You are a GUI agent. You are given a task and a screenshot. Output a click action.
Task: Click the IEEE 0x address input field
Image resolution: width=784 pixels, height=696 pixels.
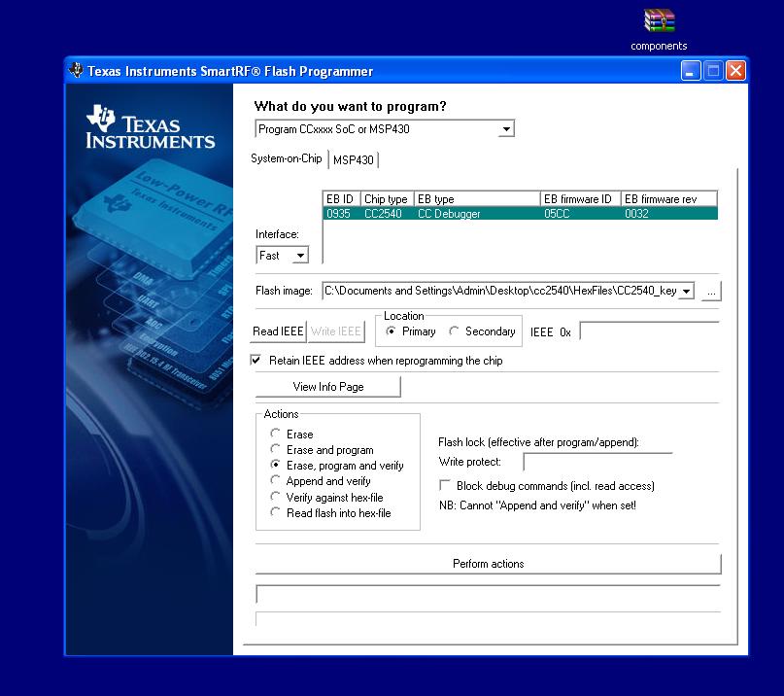[x=649, y=331]
